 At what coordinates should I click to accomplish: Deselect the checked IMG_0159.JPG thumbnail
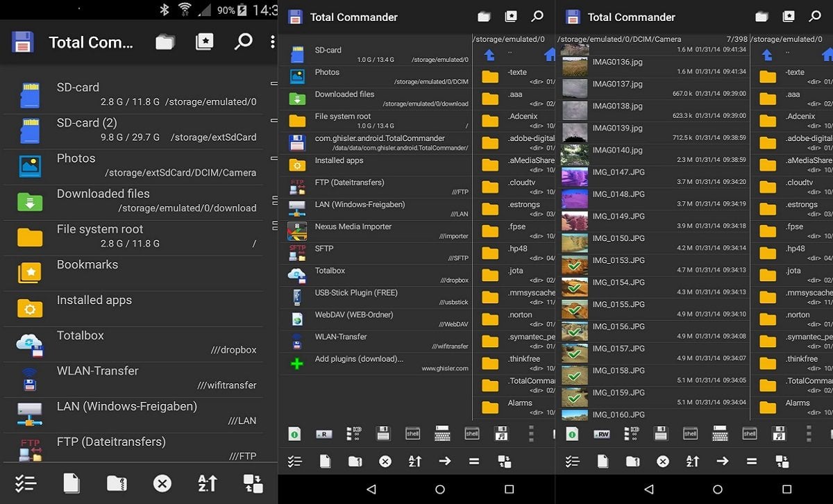coord(575,398)
